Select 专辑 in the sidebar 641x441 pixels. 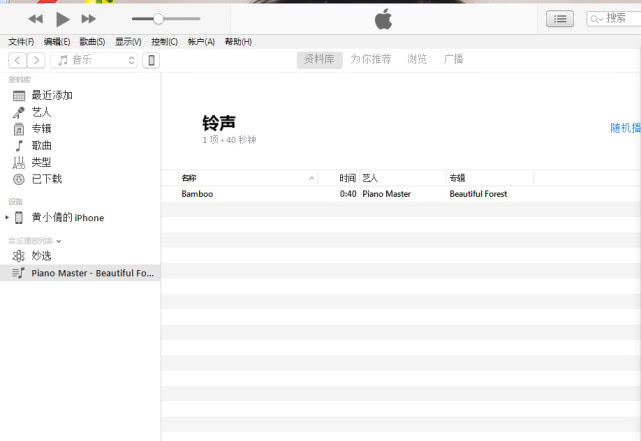point(41,129)
